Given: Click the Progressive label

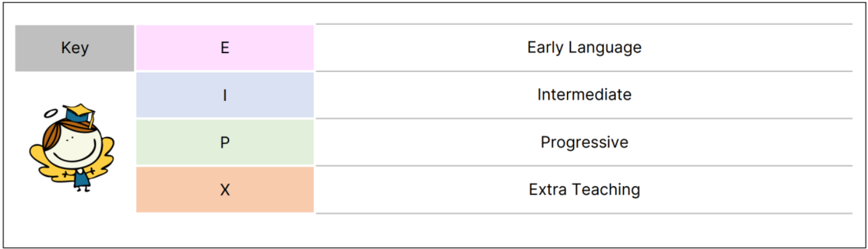Looking at the screenshot, I should (x=584, y=142).
